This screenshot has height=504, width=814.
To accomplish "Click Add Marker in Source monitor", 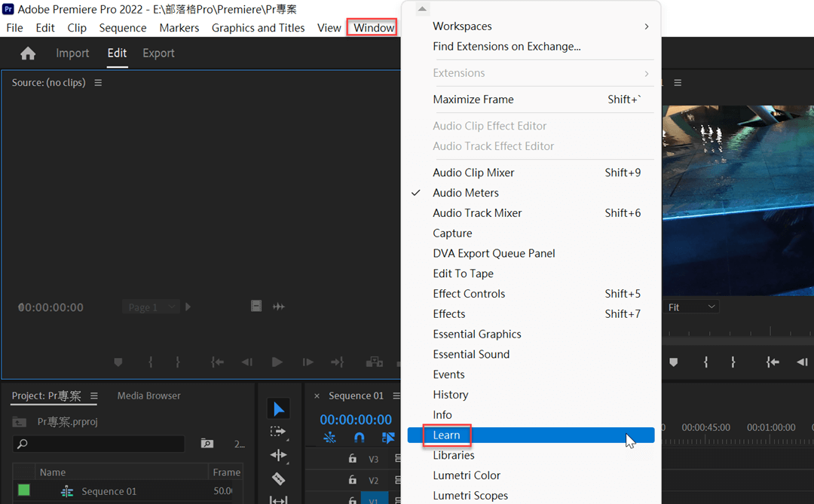I will [x=118, y=362].
